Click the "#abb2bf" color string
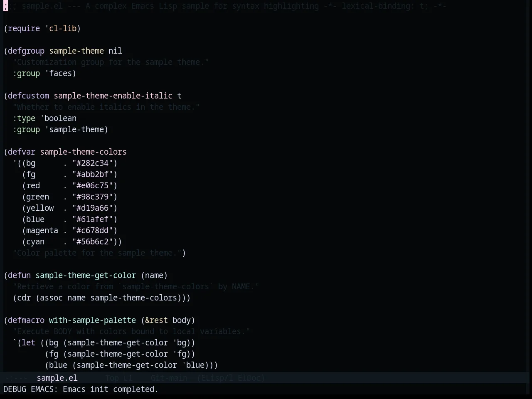 [92, 174]
